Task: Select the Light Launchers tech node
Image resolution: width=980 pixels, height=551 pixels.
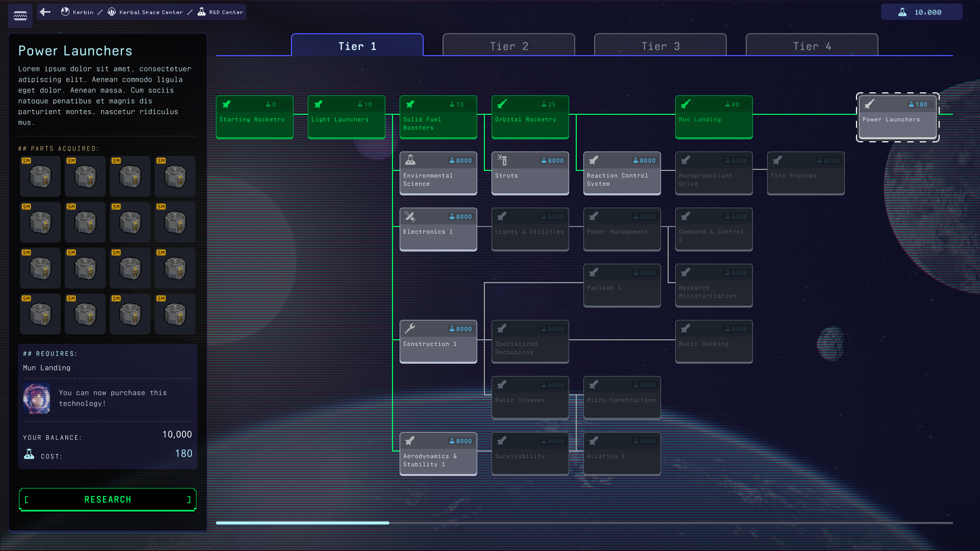Action: coord(347,117)
